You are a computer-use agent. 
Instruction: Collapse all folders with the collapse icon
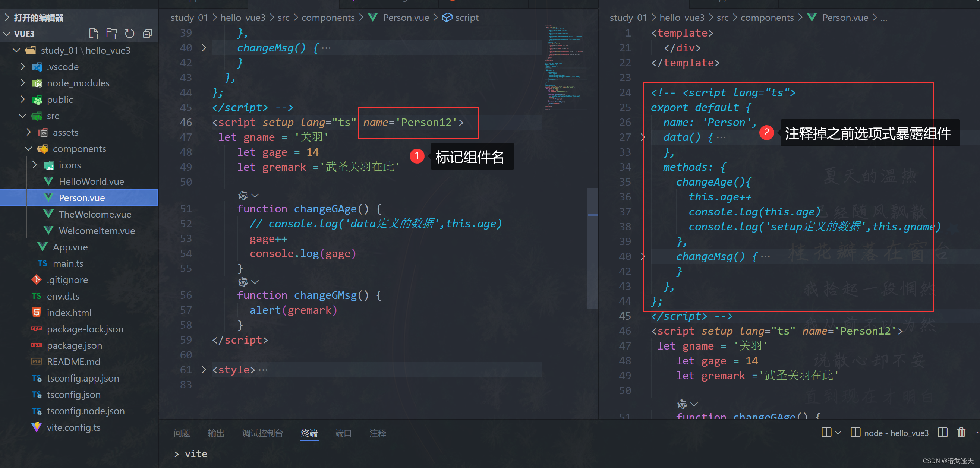coord(148,34)
